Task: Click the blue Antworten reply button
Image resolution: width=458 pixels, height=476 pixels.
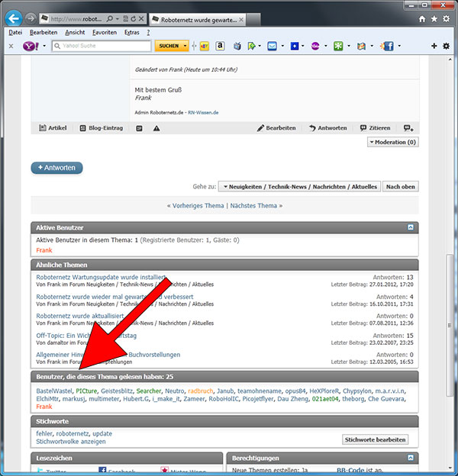Action: [56, 168]
